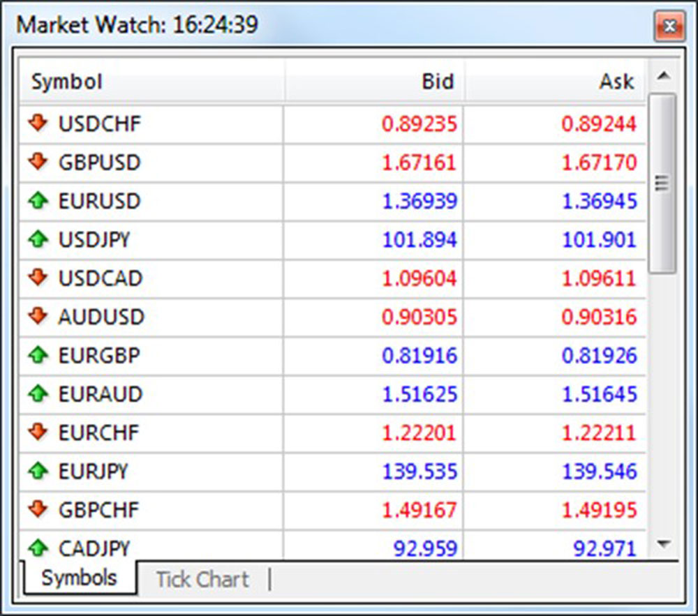Select the EURGBP symbol name

pyautogui.click(x=99, y=356)
